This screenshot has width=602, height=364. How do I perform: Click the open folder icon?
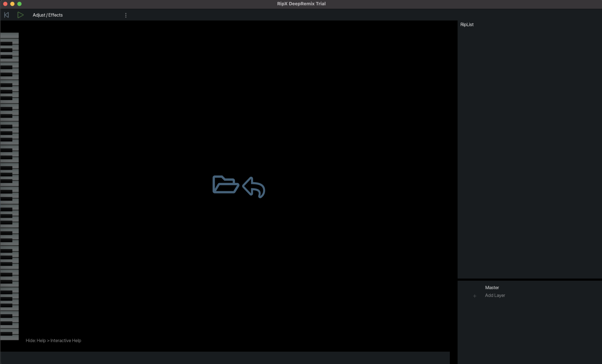225,185
